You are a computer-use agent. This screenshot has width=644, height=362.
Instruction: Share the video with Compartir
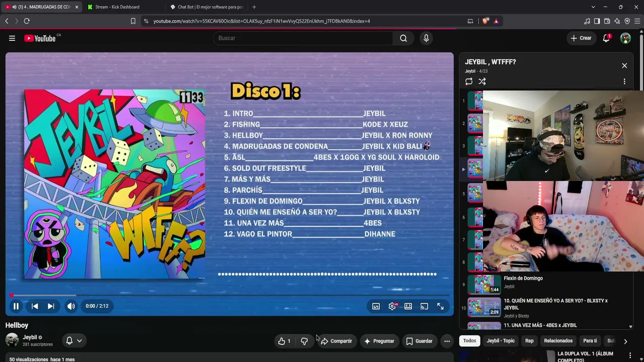336,341
